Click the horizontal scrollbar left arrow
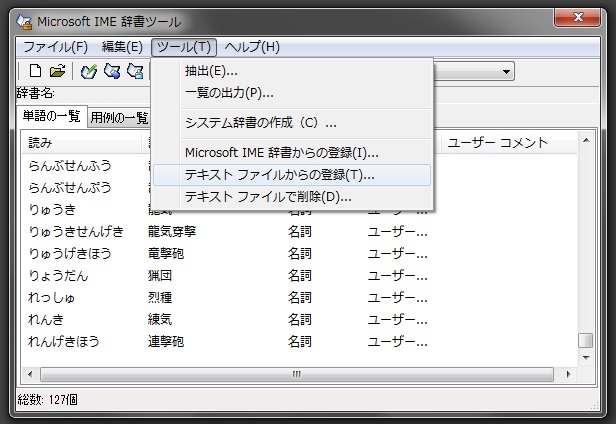 click(x=30, y=374)
